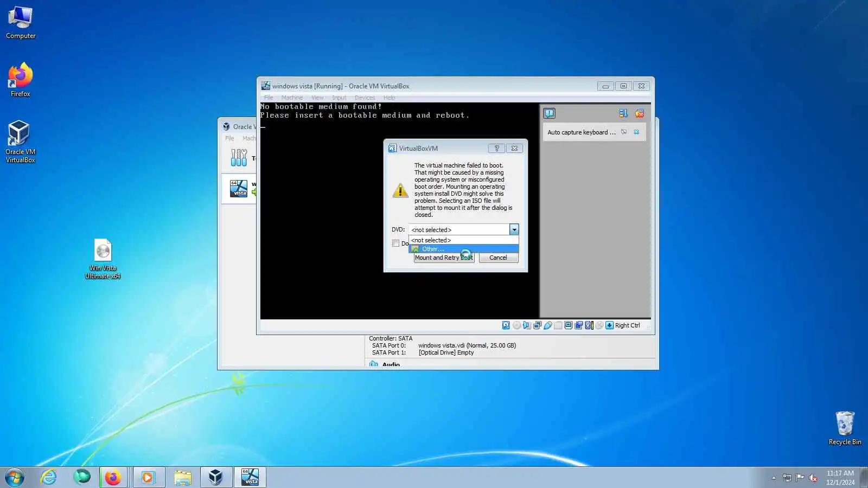Open File menu in VirtualBox Manager window

pos(229,138)
